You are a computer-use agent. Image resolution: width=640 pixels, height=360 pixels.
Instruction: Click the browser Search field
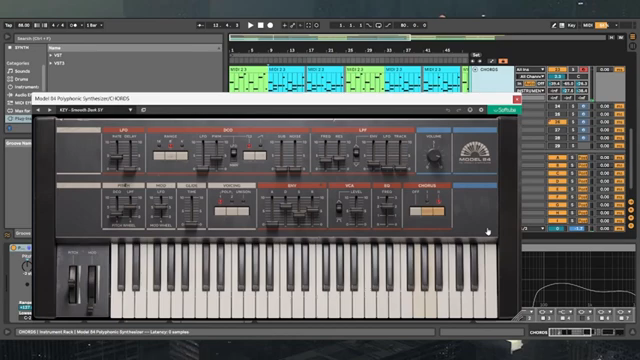point(118,38)
